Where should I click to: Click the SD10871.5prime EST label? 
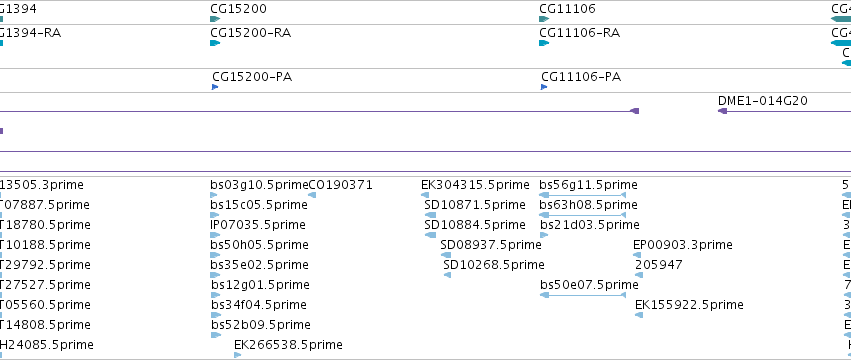point(475,205)
